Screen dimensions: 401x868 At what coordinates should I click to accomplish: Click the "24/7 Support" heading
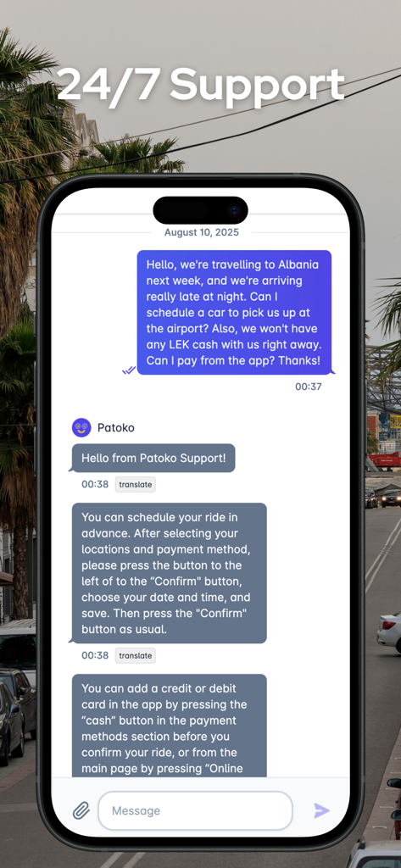(x=200, y=85)
